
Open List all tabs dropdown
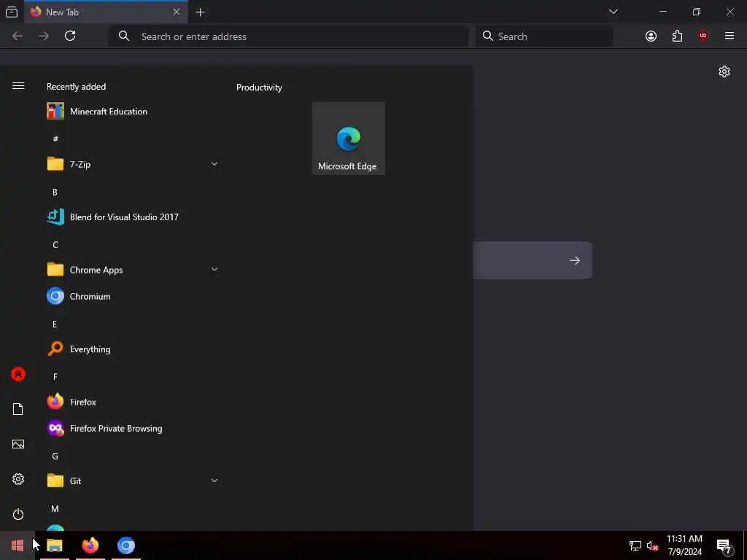tap(613, 12)
